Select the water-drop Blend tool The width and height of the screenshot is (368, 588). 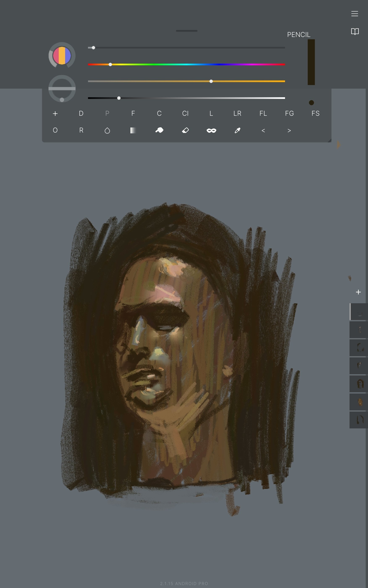pos(107,130)
